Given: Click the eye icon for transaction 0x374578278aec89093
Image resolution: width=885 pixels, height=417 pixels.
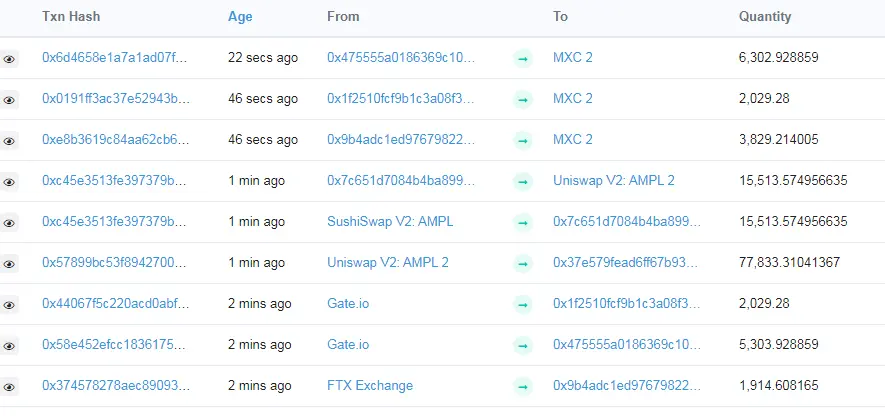Looking at the screenshot, I should coord(8,387).
